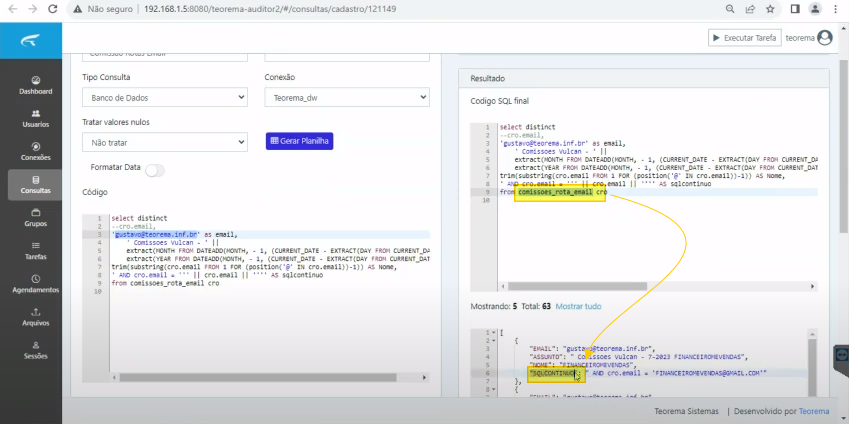Click the Executar Tarefa button
Viewport: 849px width, 424px height.
(x=744, y=38)
